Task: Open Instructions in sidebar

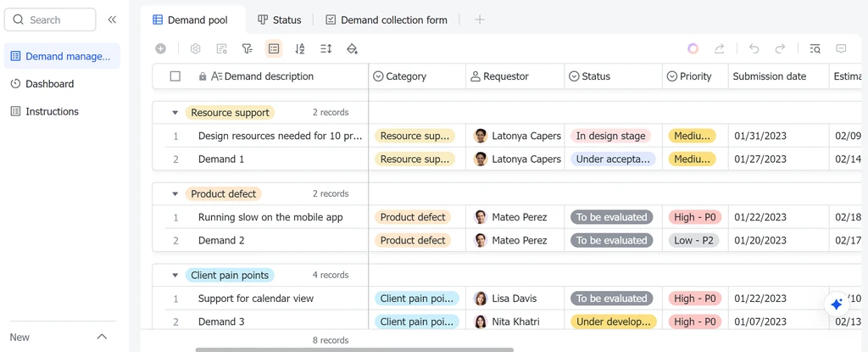Action: pos(61,111)
